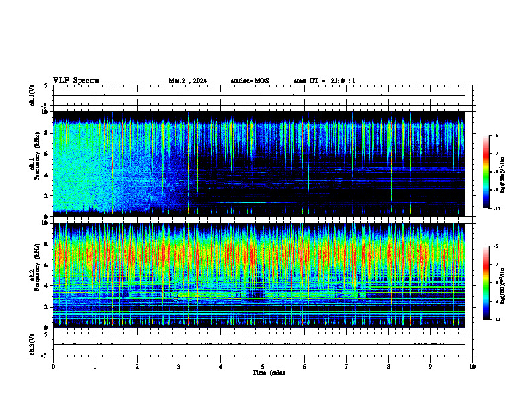Viewport: 532px width, 411px height.
Task: Click the "-6" tick on ch.2 colorbar
Action: tap(496, 246)
